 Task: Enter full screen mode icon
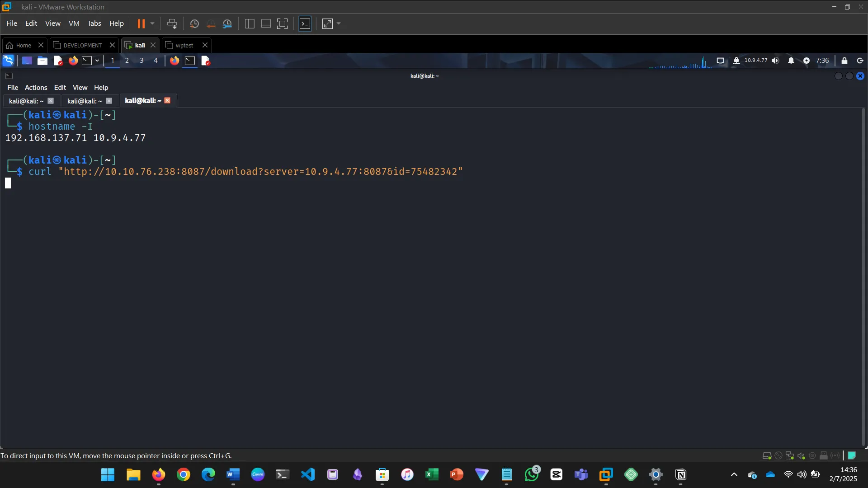pyautogui.click(x=282, y=23)
